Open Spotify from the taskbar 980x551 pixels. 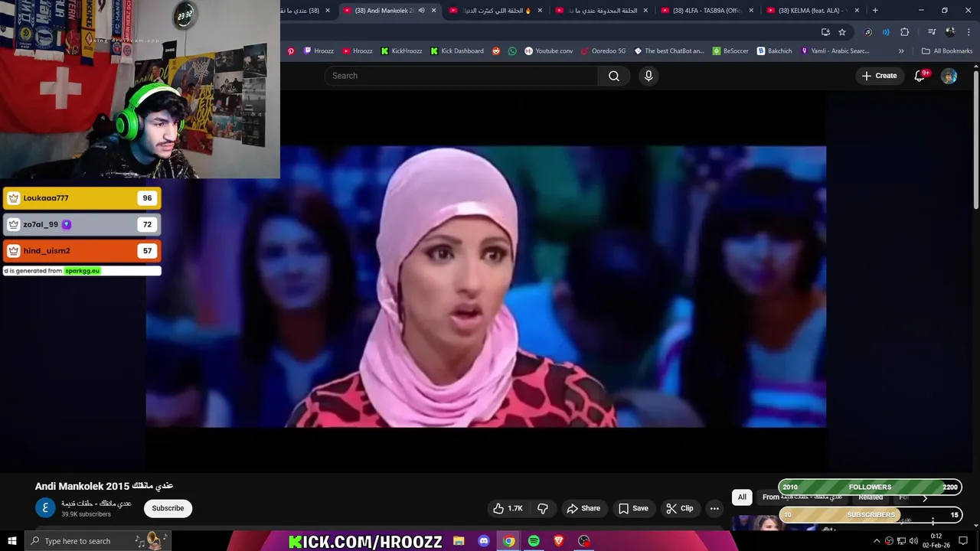[534, 541]
